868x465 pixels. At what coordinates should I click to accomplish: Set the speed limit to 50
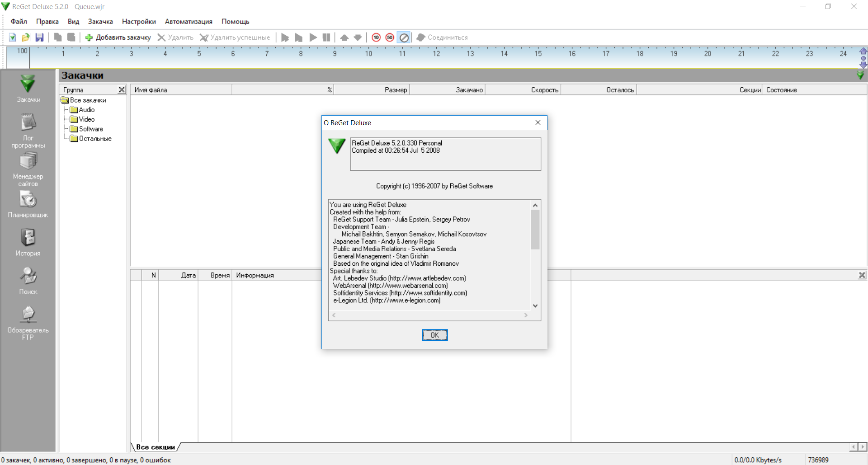click(x=390, y=38)
